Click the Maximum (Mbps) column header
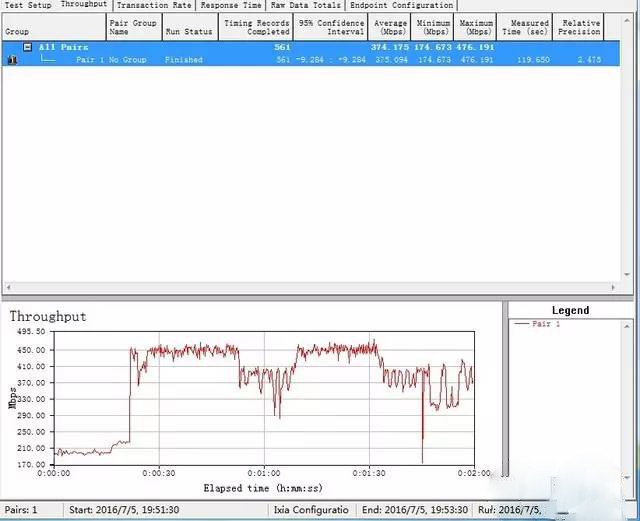 (x=476, y=27)
